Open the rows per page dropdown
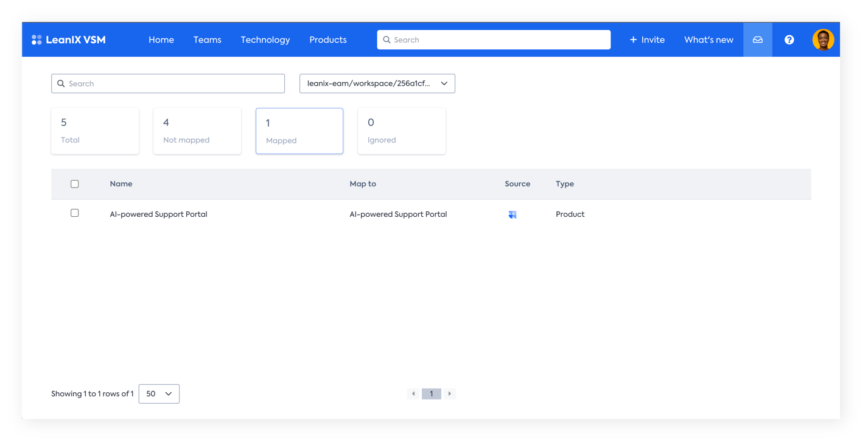 [159, 394]
